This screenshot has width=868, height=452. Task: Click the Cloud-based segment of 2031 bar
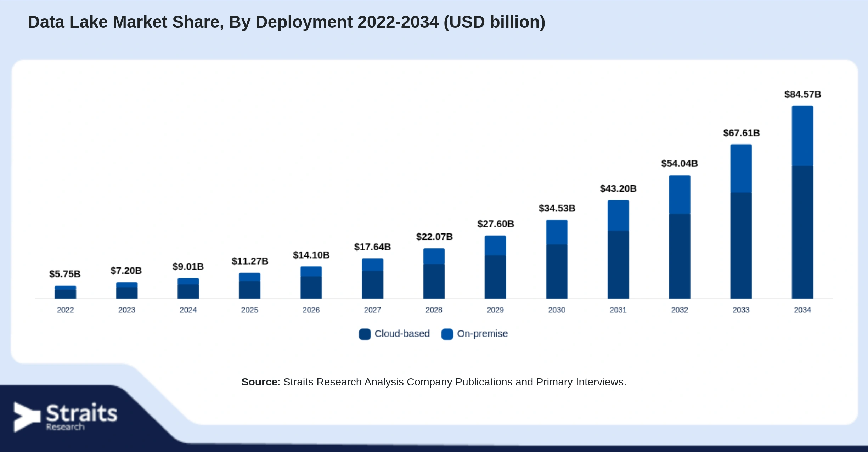coord(618,265)
